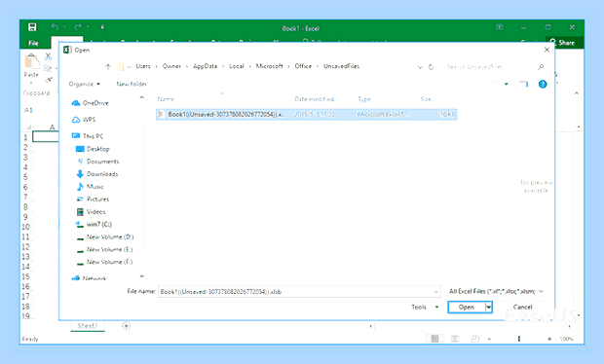The image size is (604, 364).
Task: Select AppData in the address path
Action: point(205,66)
